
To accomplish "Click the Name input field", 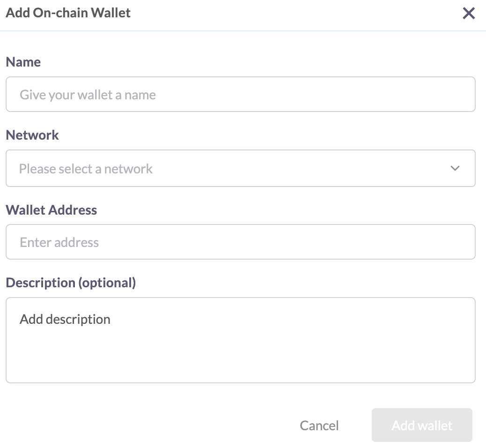I will point(240,95).
